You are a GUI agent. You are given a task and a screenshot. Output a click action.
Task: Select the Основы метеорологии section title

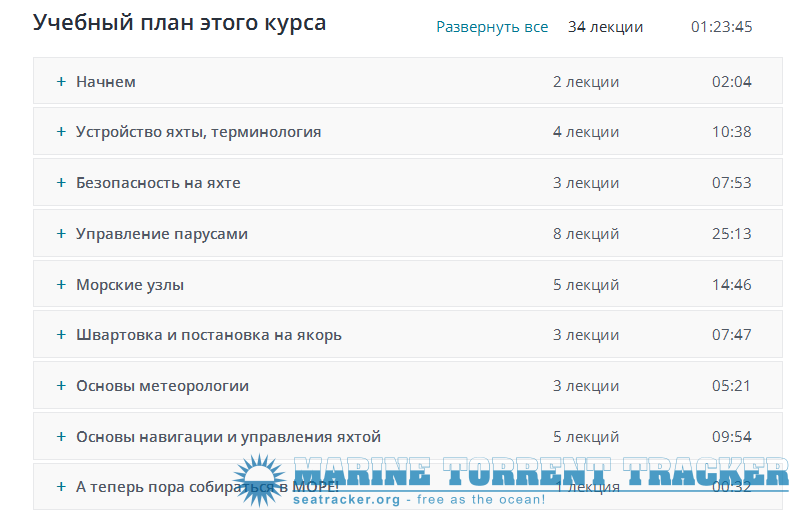(x=162, y=386)
